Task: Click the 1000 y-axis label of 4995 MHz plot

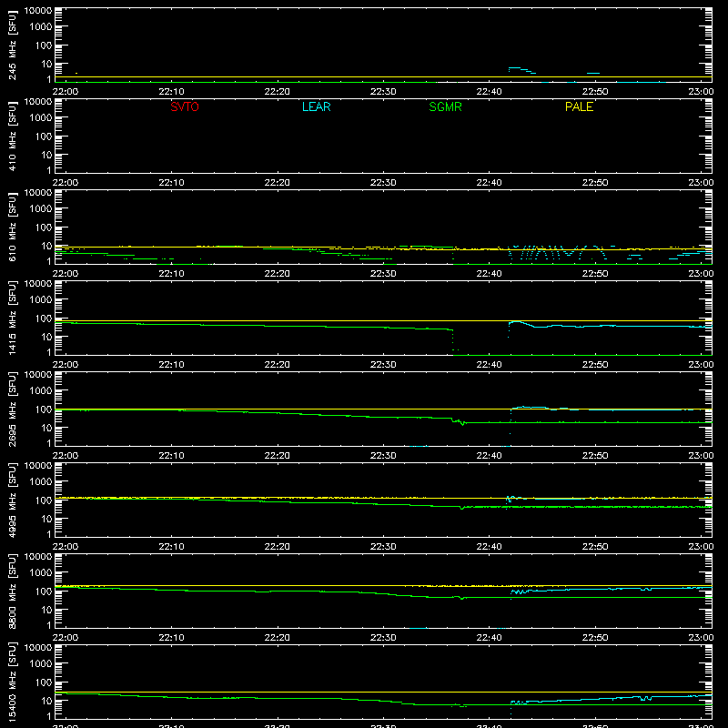Action: click(x=41, y=482)
